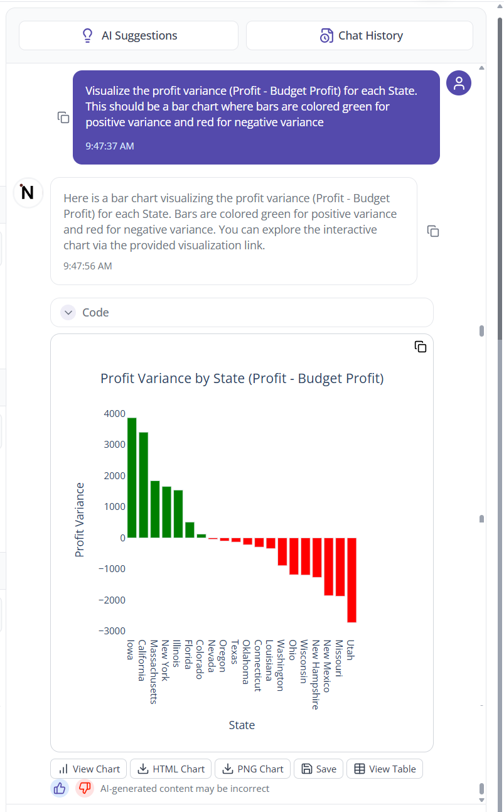The width and height of the screenshot is (504, 812).
Task: Click the thumbs down feedback icon
Action: point(85,788)
